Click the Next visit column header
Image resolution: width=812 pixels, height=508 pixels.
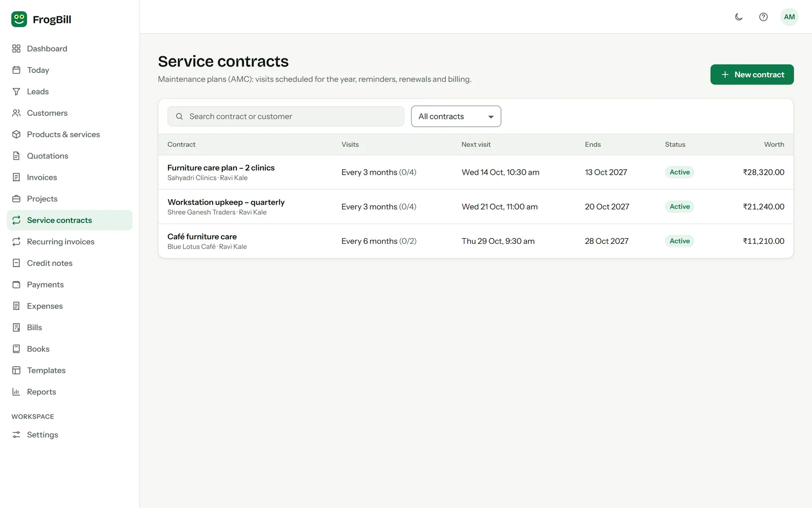pos(476,144)
